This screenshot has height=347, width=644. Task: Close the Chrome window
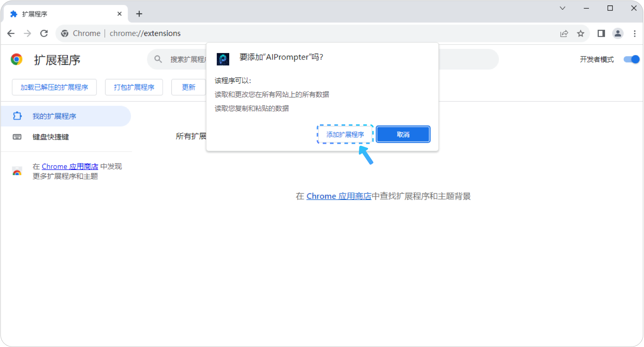(x=634, y=8)
